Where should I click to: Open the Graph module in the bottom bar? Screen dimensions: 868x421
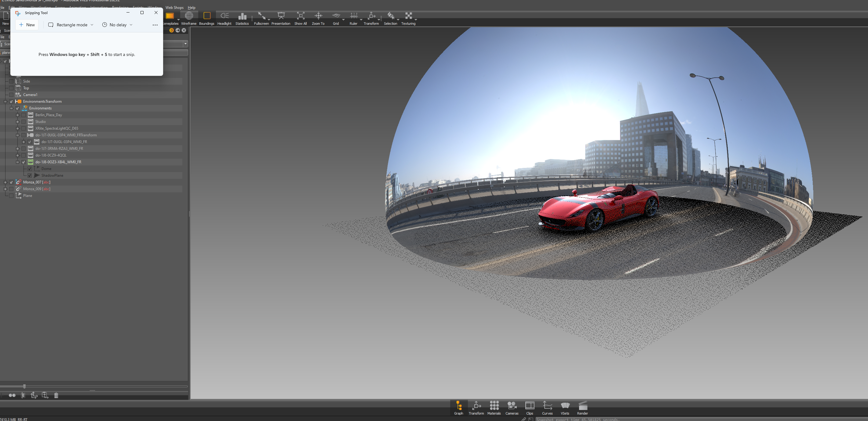point(459,408)
